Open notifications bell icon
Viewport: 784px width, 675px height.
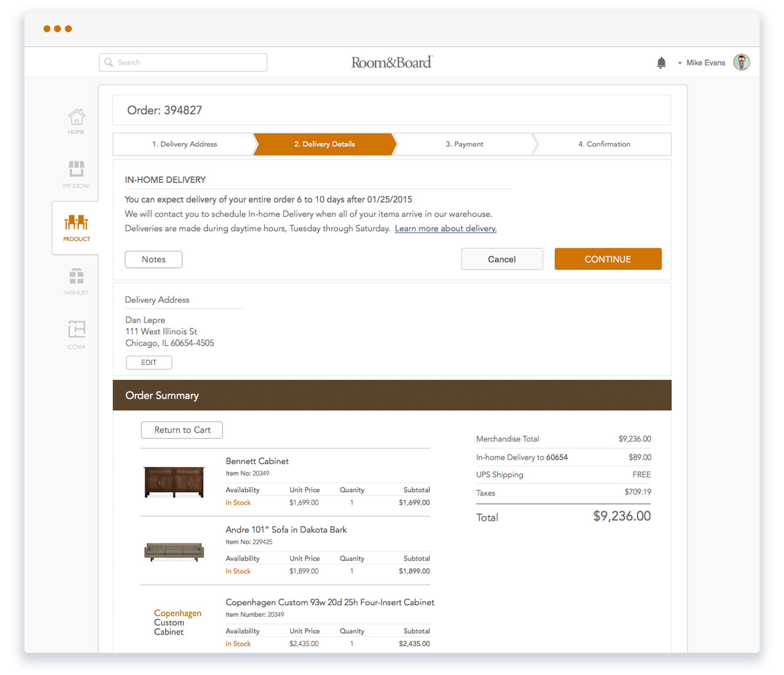click(x=661, y=63)
